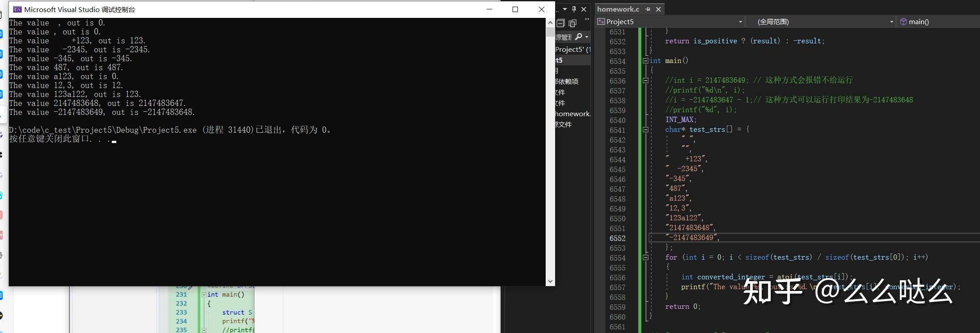
Task: Select the 依赖项 node in Solution Explorer
Action: point(567,81)
